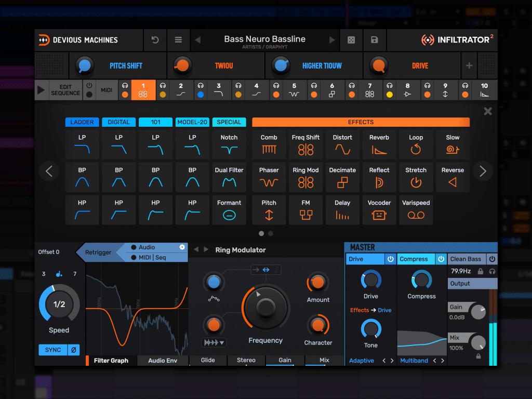Adjust the Speed knob
This screenshot has width=532, height=399.
point(59,304)
